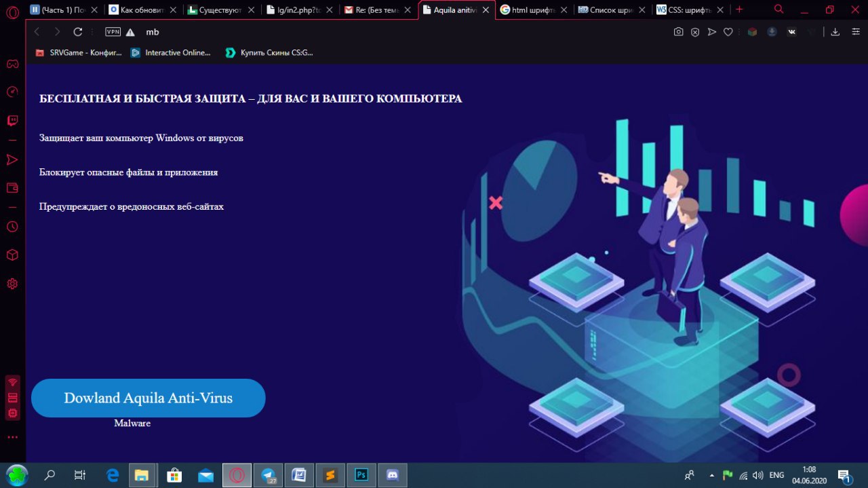Click the blue download extension icon
This screenshot has width=868, height=488.
(x=772, y=32)
